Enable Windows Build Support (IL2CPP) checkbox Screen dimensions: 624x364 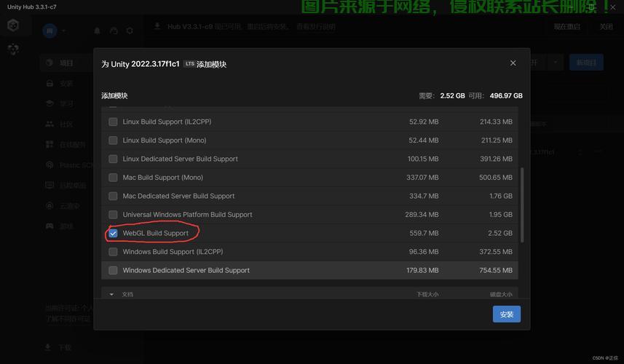113,252
